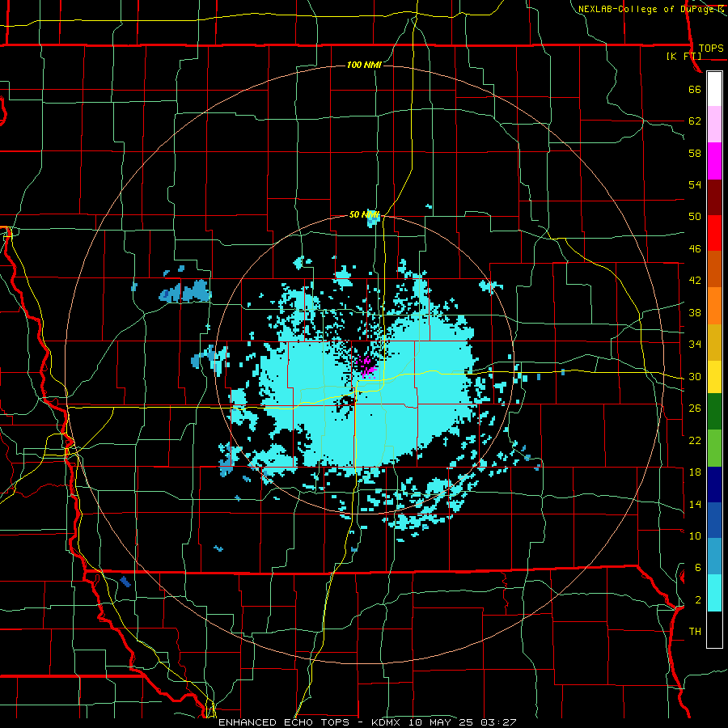Screen dimensions: 728x728
Task: Click the KDMX station identifier
Action: [385, 722]
